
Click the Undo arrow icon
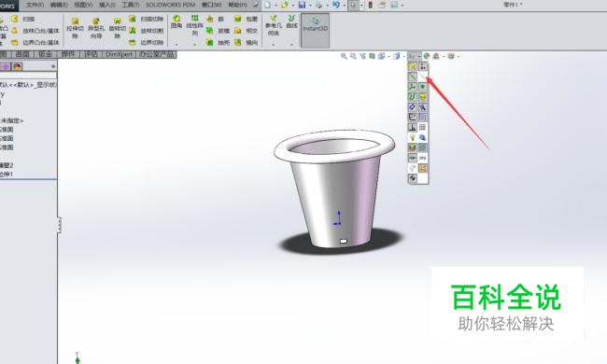coord(336,5)
